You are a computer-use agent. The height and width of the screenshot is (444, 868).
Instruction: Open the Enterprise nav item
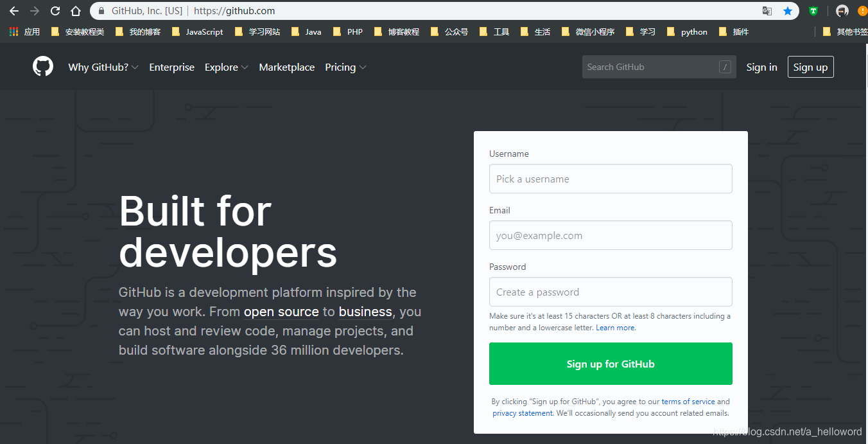point(171,67)
